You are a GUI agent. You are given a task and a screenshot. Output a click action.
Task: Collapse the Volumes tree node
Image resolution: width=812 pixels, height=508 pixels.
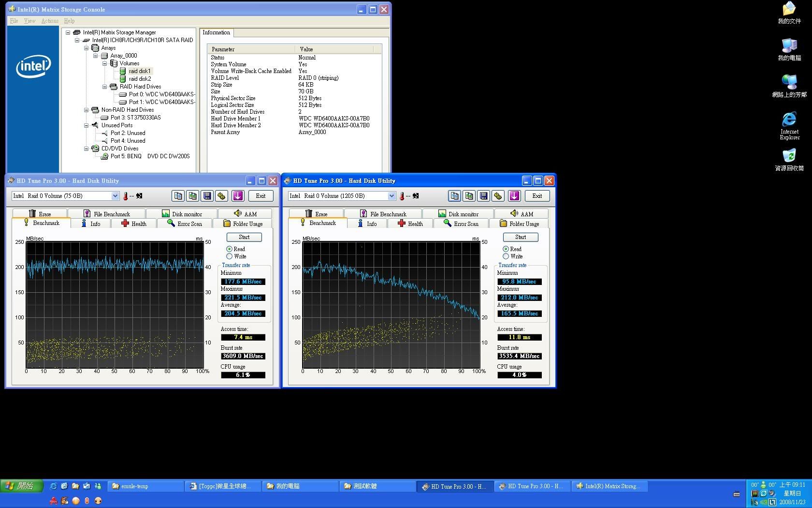(x=104, y=63)
